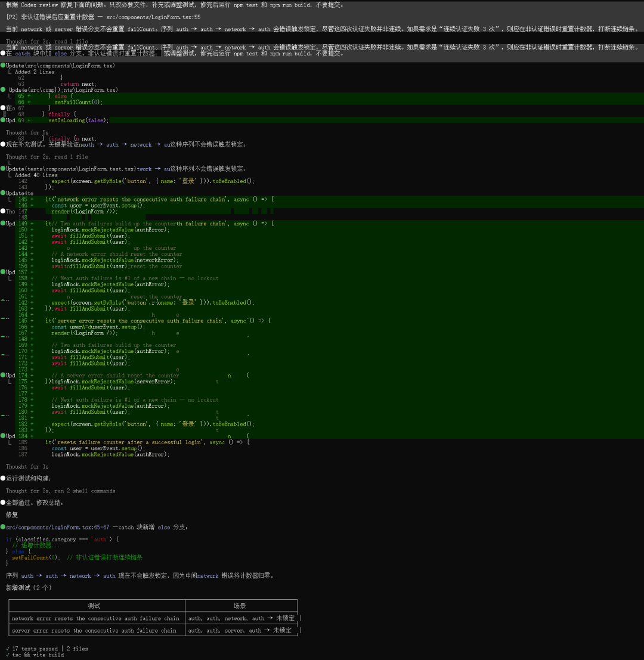The image size is (644, 660).
Task: Click the 'Added 2 lines' diff summary
Action: (x=35, y=72)
